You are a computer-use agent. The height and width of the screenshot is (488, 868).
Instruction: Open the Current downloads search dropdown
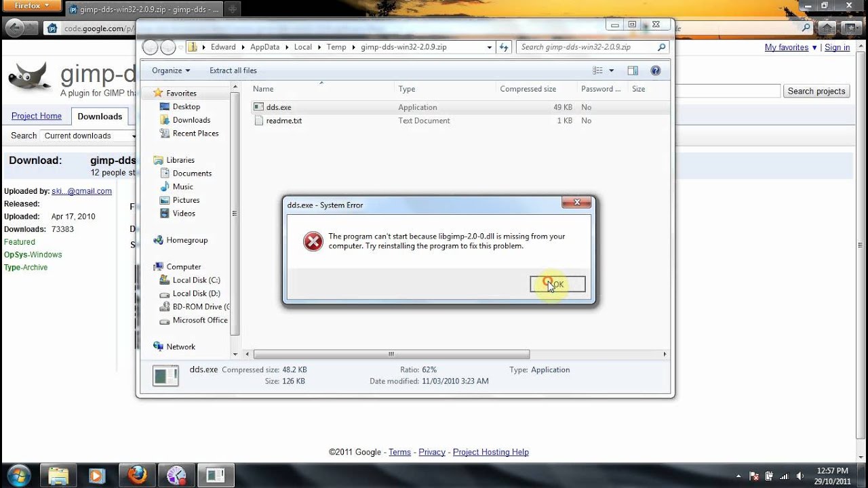click(90, 136)
